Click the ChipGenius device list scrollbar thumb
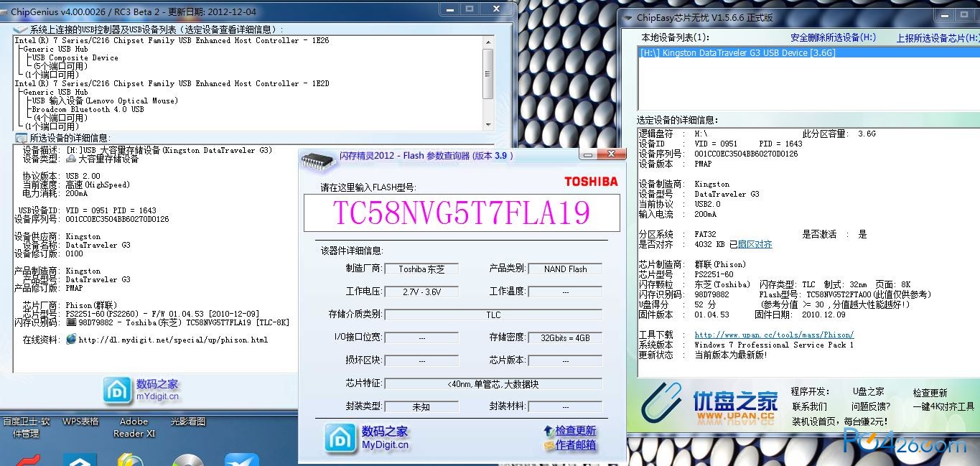The height and width of the screenshot is (466, 980). [x=488, y=74]
